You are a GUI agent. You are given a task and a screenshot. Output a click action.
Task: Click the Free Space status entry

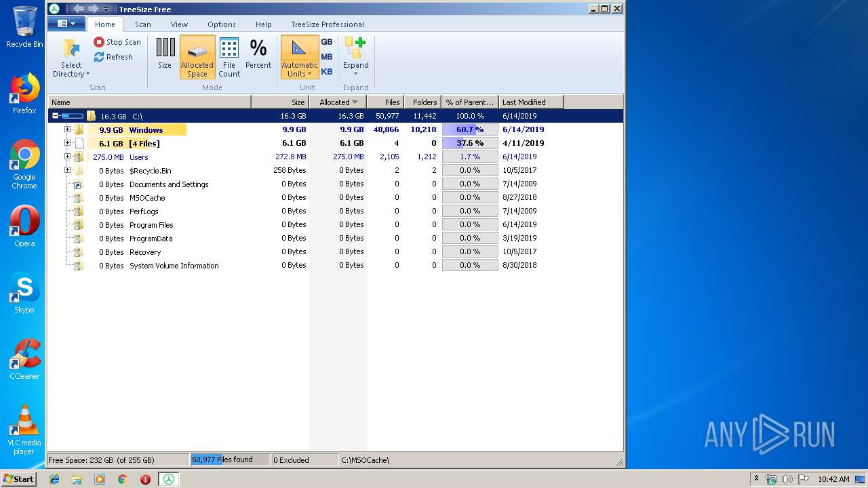tap(118, 460)
